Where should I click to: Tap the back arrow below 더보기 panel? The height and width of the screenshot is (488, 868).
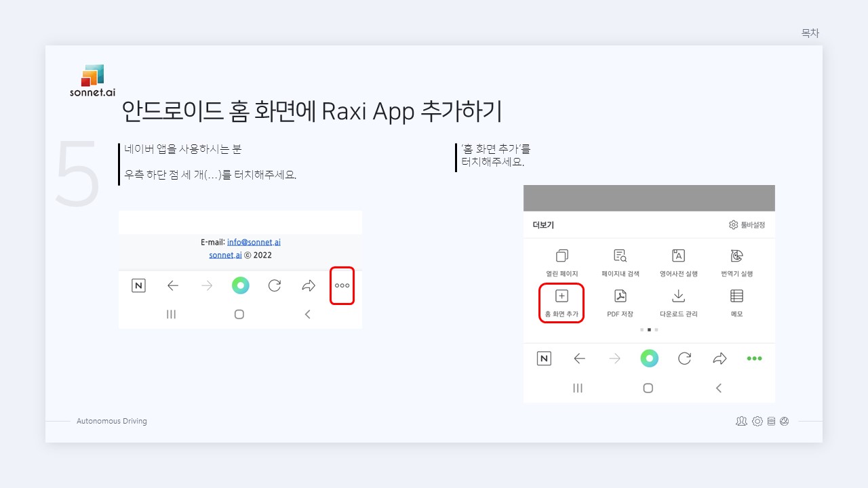(579, 359)
